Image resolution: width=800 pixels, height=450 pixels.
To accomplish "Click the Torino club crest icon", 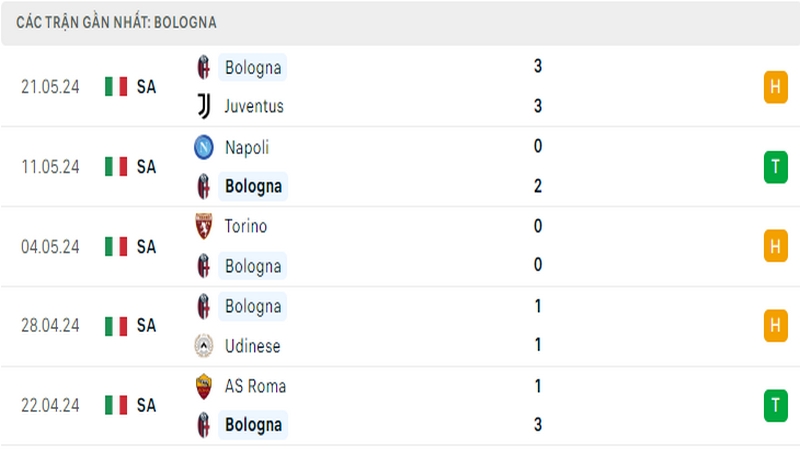I will pos(204,226).
